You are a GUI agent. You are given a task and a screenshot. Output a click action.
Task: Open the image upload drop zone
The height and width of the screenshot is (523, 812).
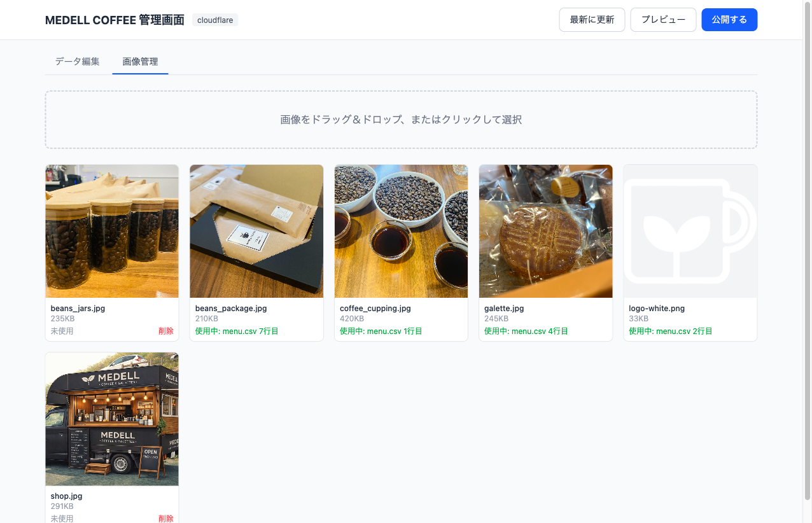[x=400, y=119]
